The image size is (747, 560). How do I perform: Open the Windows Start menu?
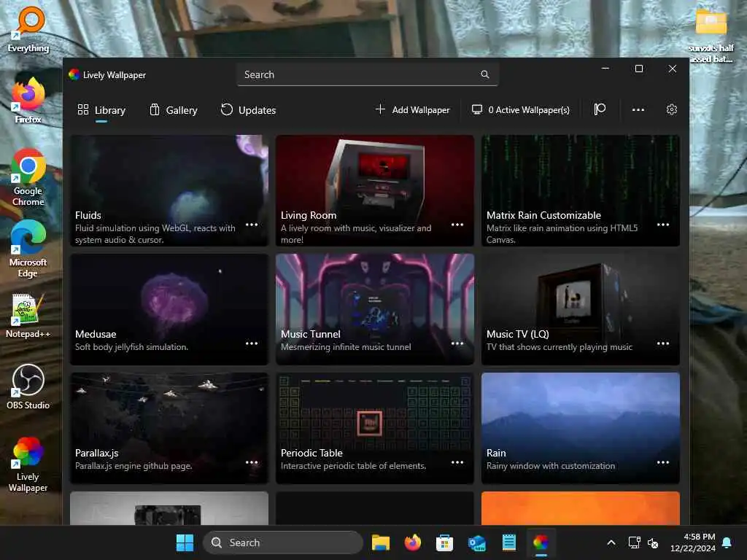click(x=185, y=542)
